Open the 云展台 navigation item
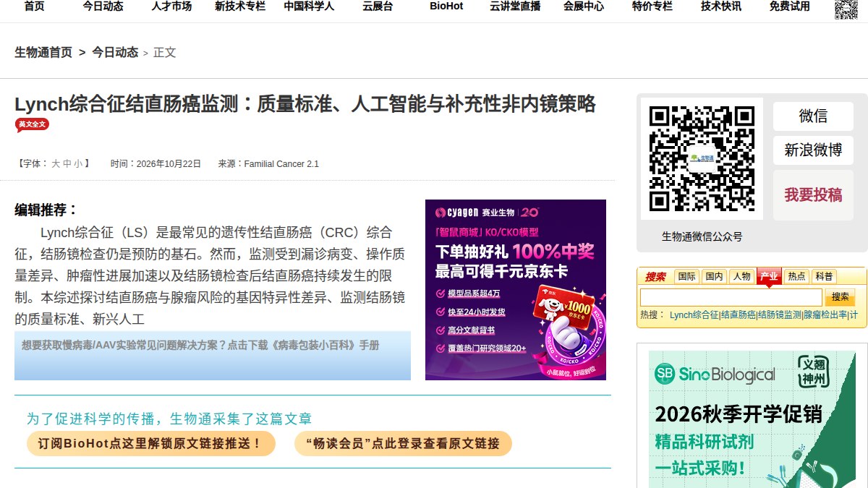The height and width of the screenshot is (488, 868). point(378,7)
